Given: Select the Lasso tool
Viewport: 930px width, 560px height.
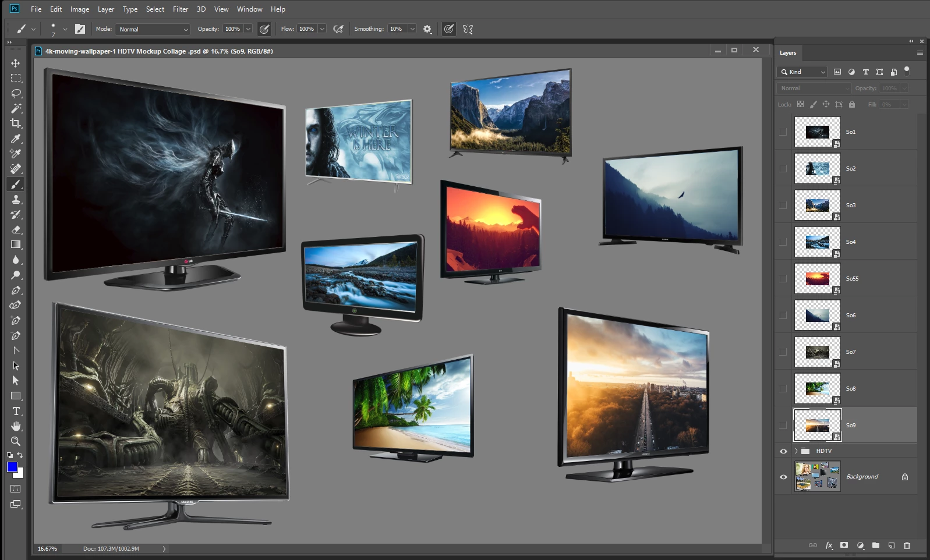Looking at the screenshot, I should coord(16,93).
